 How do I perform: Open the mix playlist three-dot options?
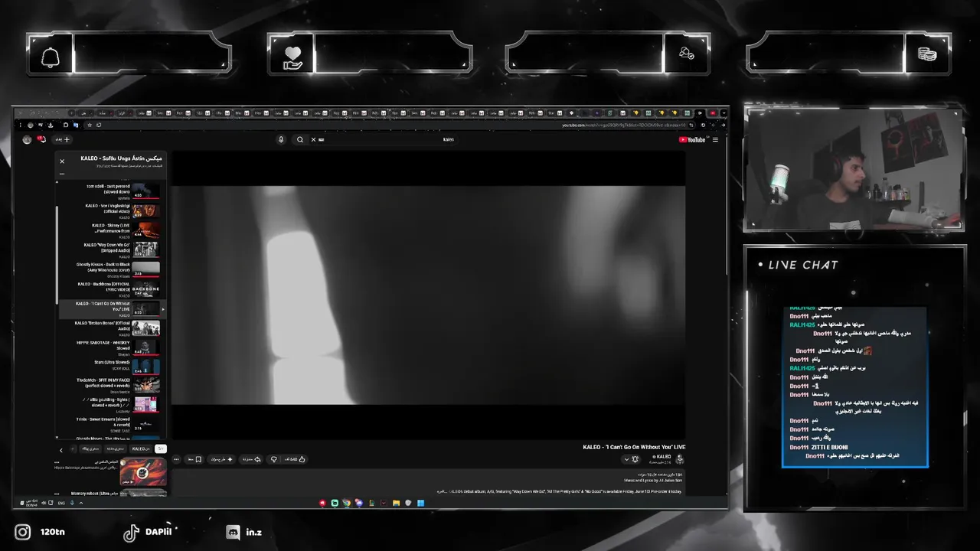[62, 174]
